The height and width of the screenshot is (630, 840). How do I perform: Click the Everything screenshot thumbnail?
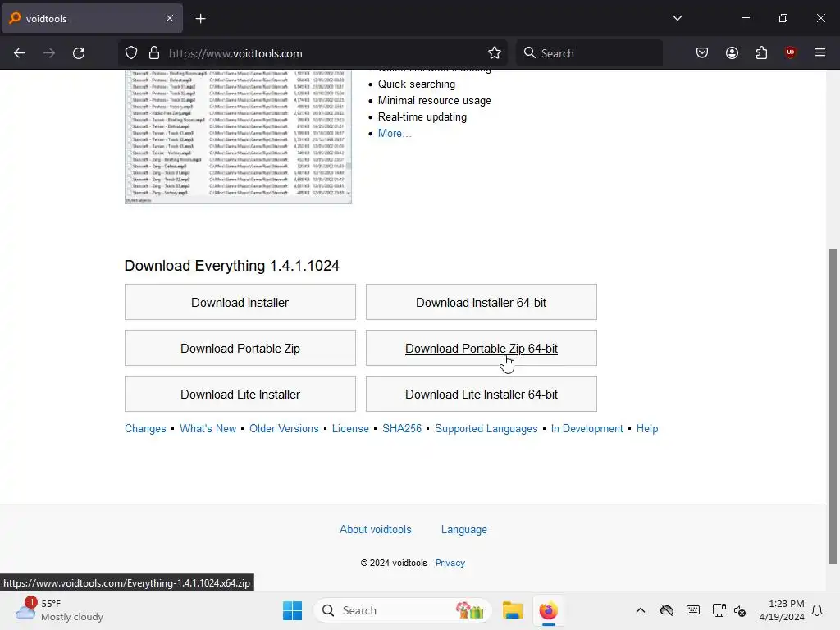pyautogui.click(x=238, y=137)
